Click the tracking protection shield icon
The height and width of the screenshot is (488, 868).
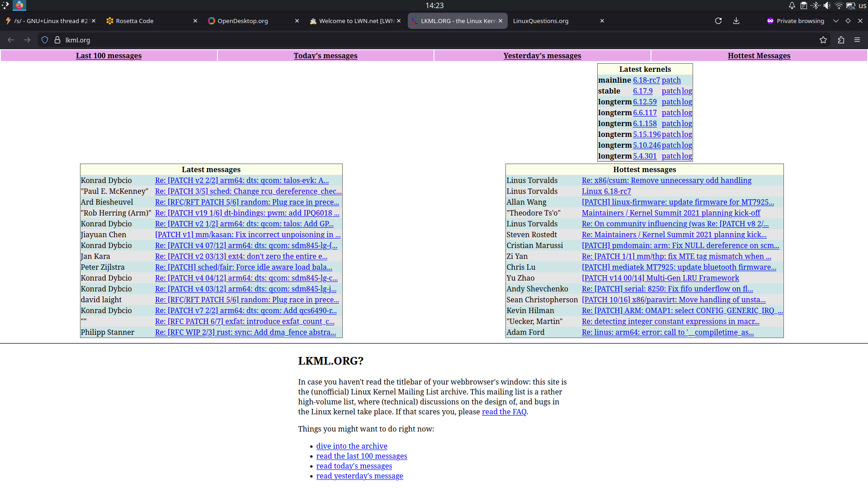point(45,40)
